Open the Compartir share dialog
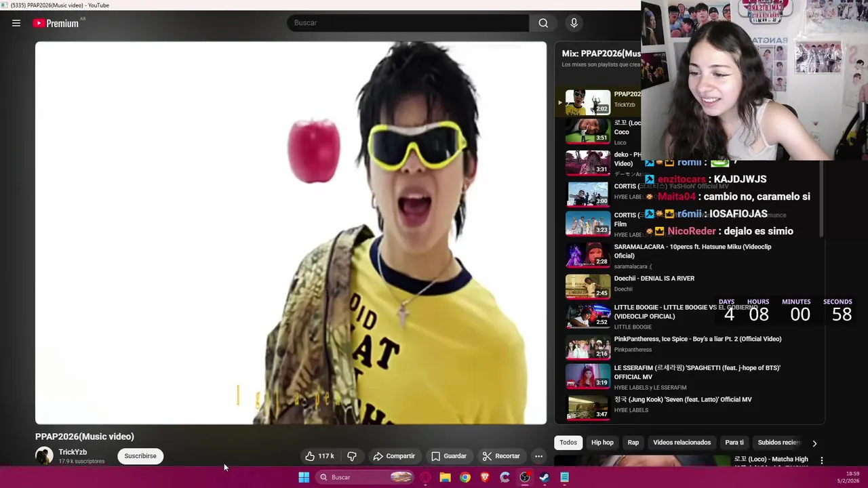The width and height of the screenshot is (868, 488). click(x=394, y=456)
